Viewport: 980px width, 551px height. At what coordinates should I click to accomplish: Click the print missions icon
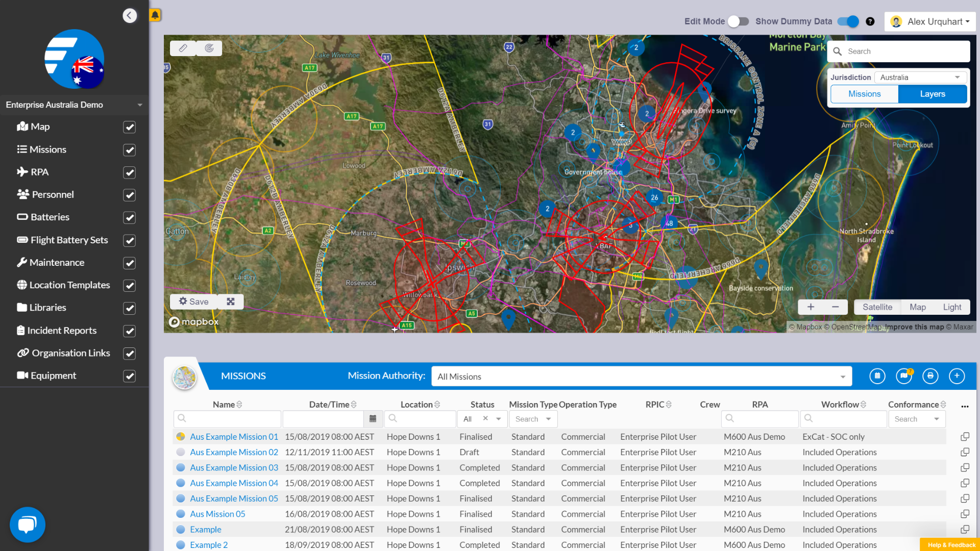coord(930,376)
